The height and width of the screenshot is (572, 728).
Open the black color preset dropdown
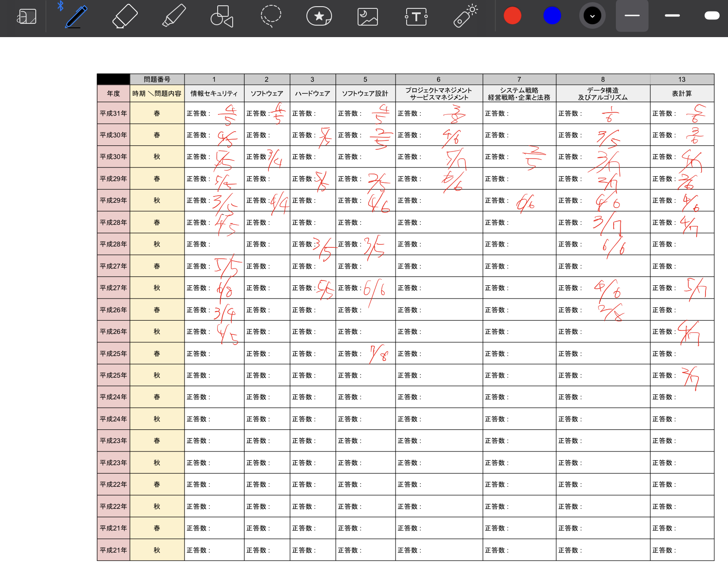[592, 16]
